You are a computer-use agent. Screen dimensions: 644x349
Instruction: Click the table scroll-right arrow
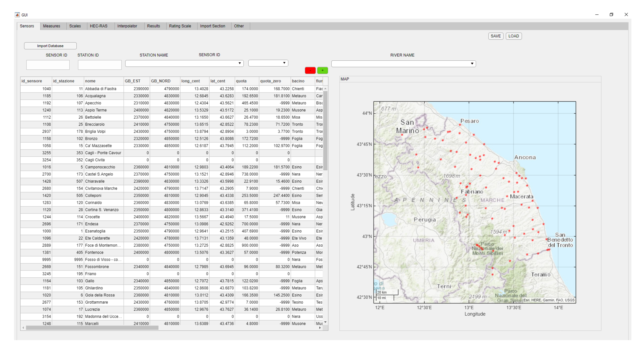point(320,328)
